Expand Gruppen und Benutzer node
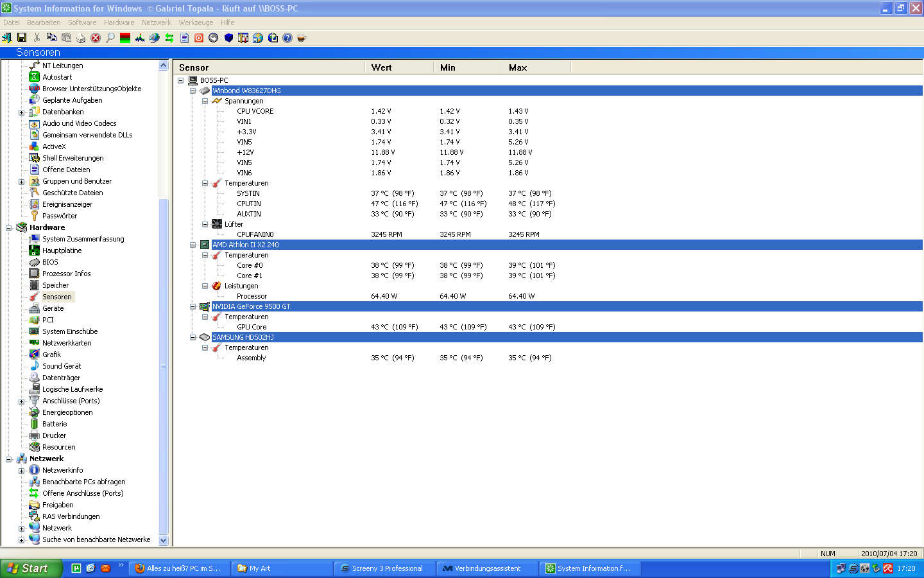 tap(21, 181)
